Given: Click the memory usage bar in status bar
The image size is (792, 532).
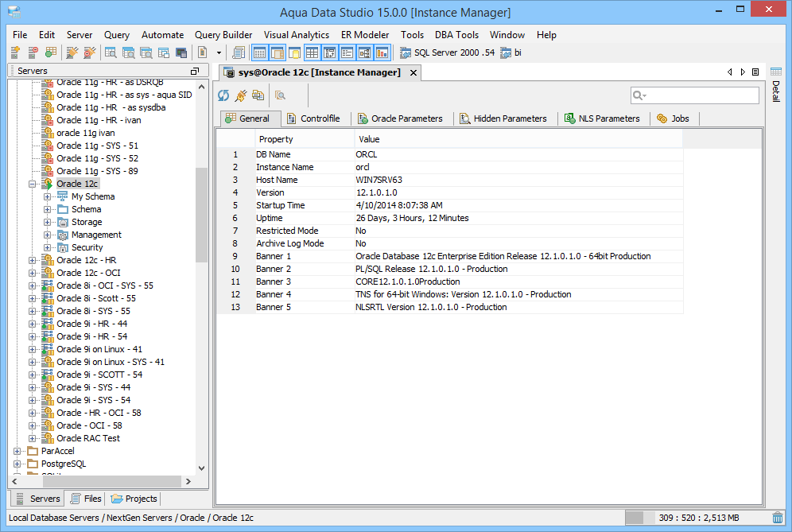Looking at the screenshot, I should coord(697,518).
